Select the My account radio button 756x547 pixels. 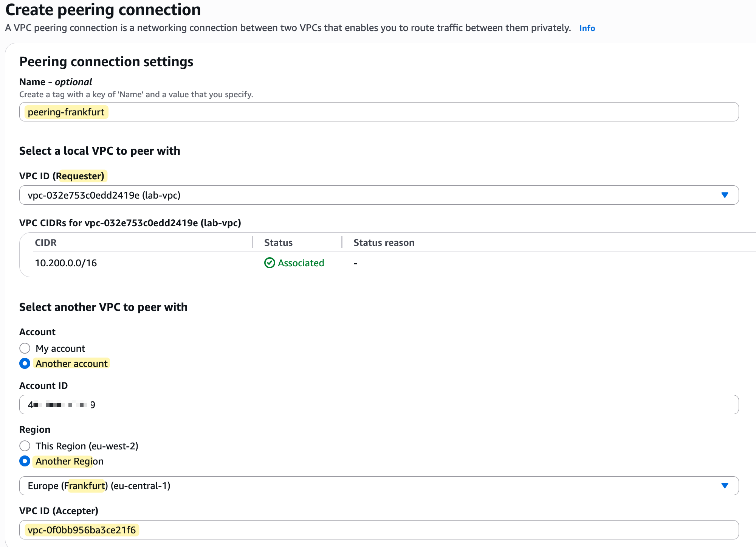[25, 348]
